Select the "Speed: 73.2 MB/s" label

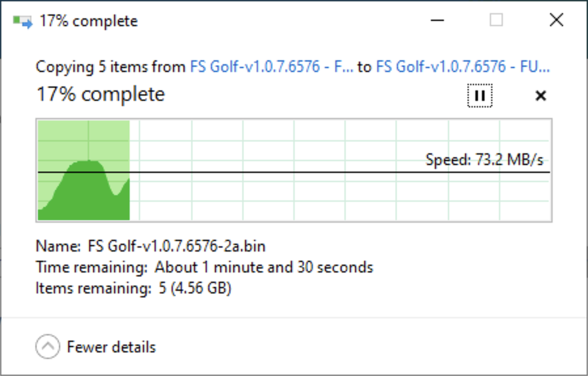(x=485, y=160)
